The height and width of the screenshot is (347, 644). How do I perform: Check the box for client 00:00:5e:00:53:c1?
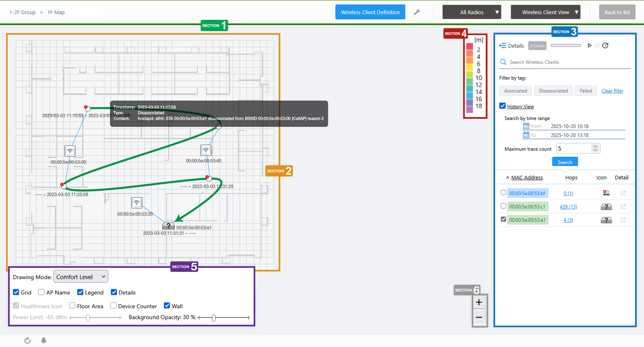point(503,206)
